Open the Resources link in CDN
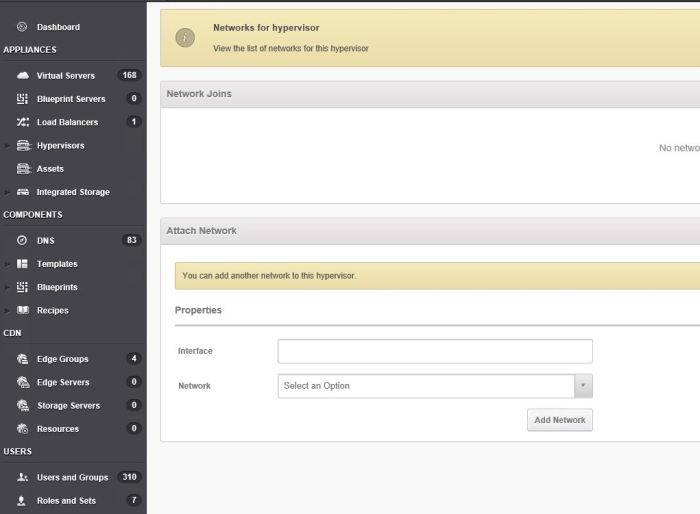Screen dimensions: 700x514 (x=57, y=429)
